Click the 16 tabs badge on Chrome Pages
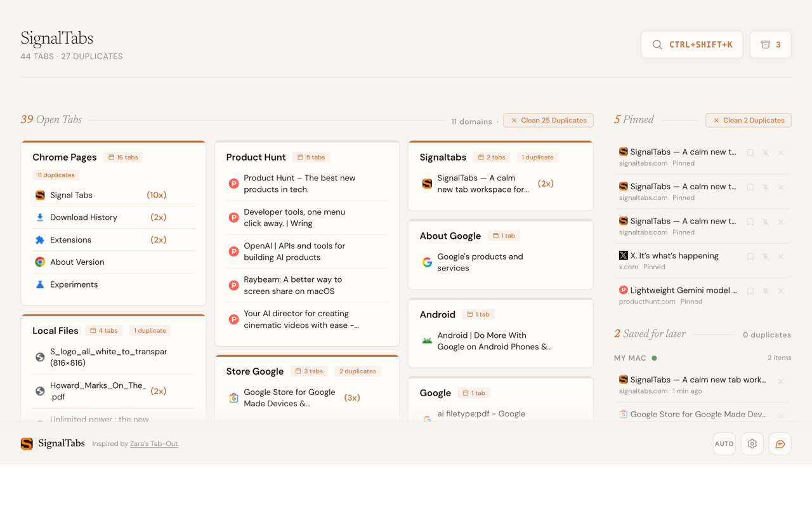 click(x=123, y=157)
